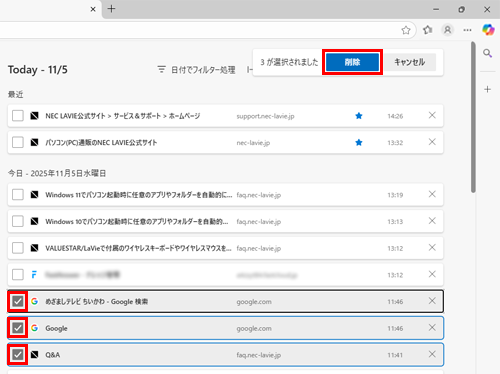This screenshot has width=500, height=374.
Task: Click the 11:41 timestamp
Action: coord(395,355)
